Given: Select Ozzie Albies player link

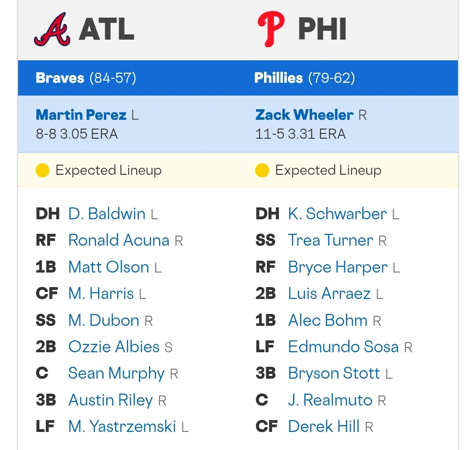Looking at the screenshot, I should coord(114,347).
